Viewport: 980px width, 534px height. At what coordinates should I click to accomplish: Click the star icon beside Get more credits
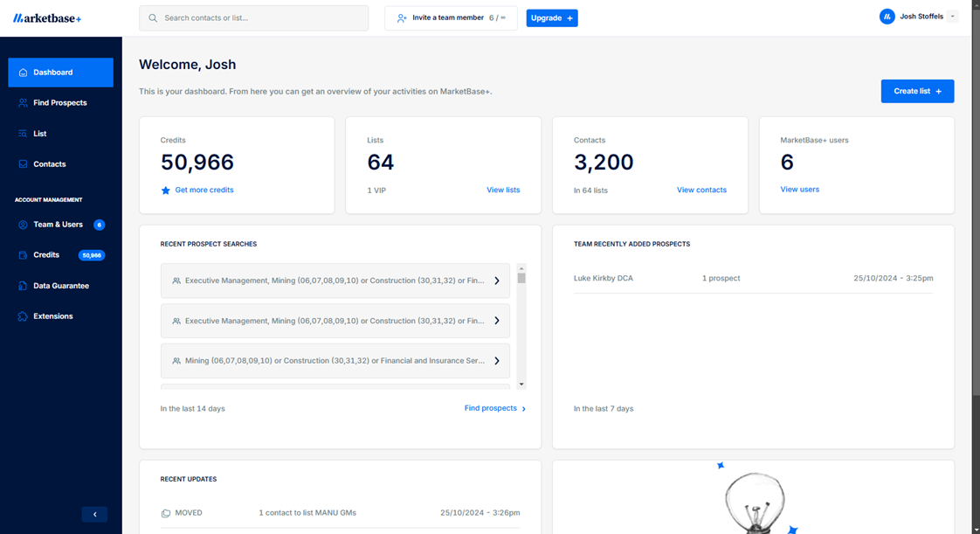pos(166,190)
